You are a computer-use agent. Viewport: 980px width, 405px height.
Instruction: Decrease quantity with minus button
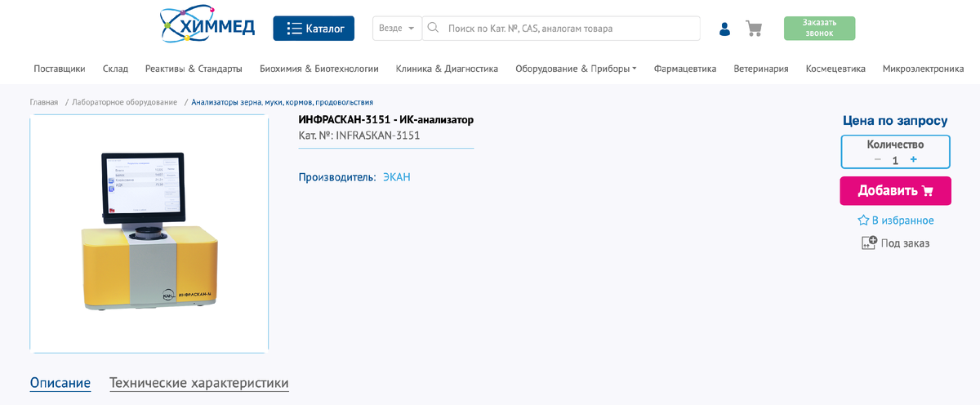[878, 159]
